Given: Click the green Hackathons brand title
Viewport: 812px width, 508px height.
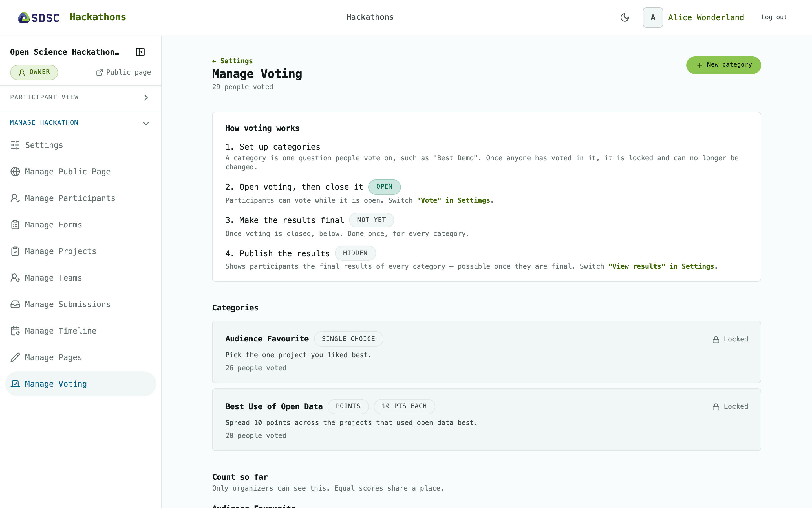Looking at the screenshot, I should point(98,17).
